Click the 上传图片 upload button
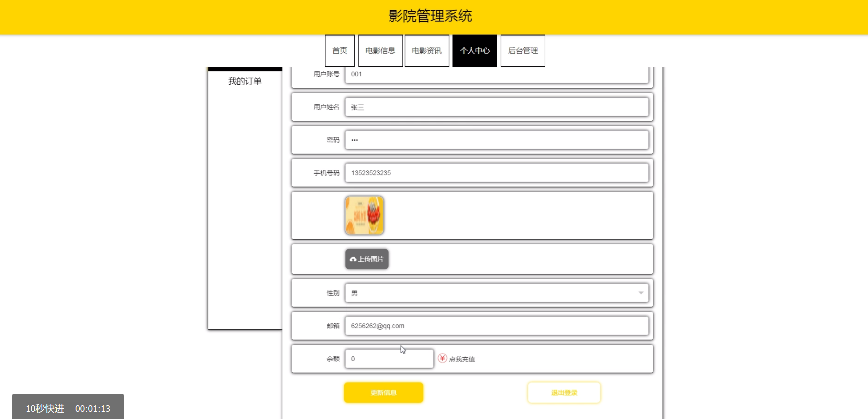868x419 pixels. (367, 259)
